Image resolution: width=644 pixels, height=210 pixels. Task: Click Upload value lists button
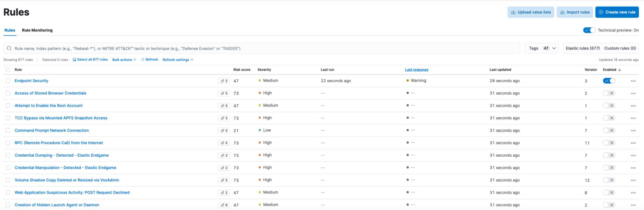[531, 12]
